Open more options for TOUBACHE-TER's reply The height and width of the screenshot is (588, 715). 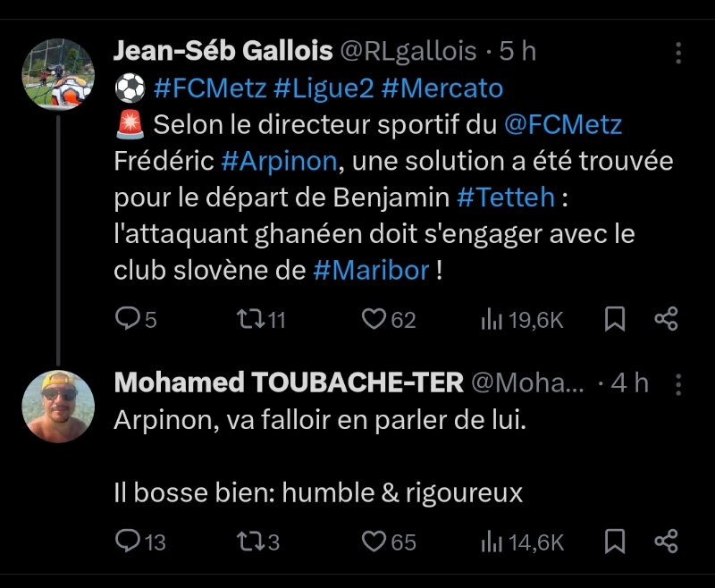click(678, 384)
